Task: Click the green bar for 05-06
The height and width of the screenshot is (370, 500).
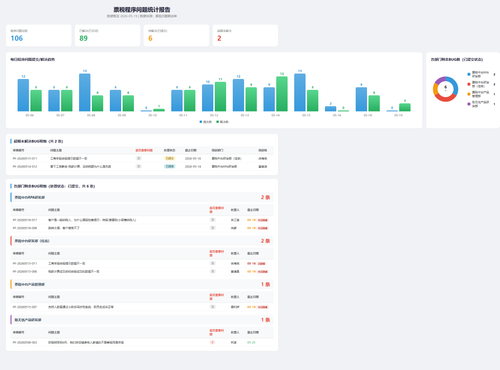Action: tap(36, 100)
